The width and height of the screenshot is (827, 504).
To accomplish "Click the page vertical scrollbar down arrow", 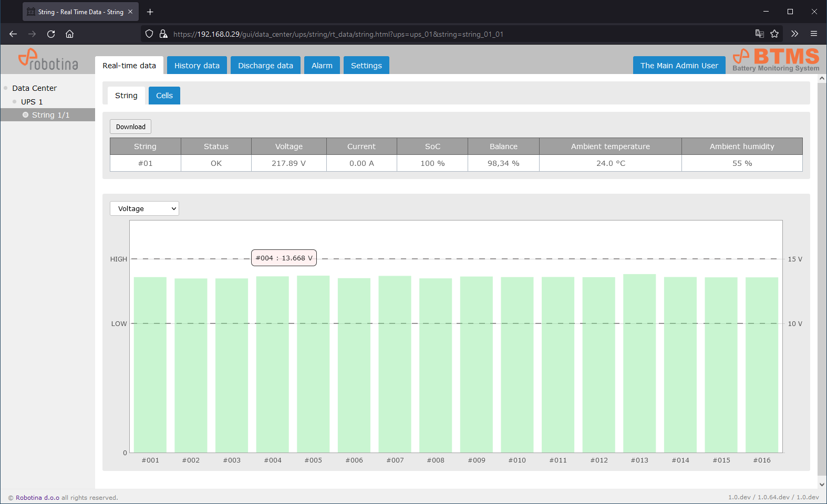I will point(822,485).
